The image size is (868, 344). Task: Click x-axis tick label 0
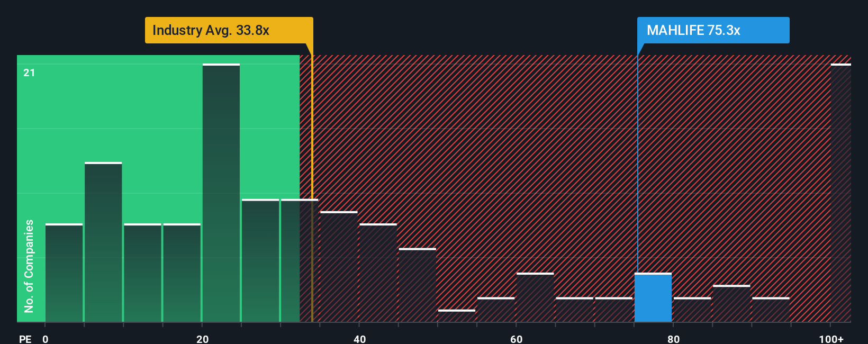tap(46, 339)
